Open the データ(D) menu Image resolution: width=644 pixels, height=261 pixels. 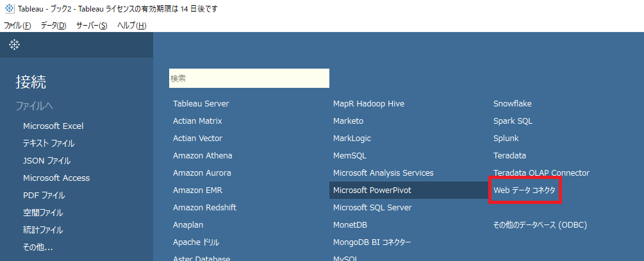point(53,26)
